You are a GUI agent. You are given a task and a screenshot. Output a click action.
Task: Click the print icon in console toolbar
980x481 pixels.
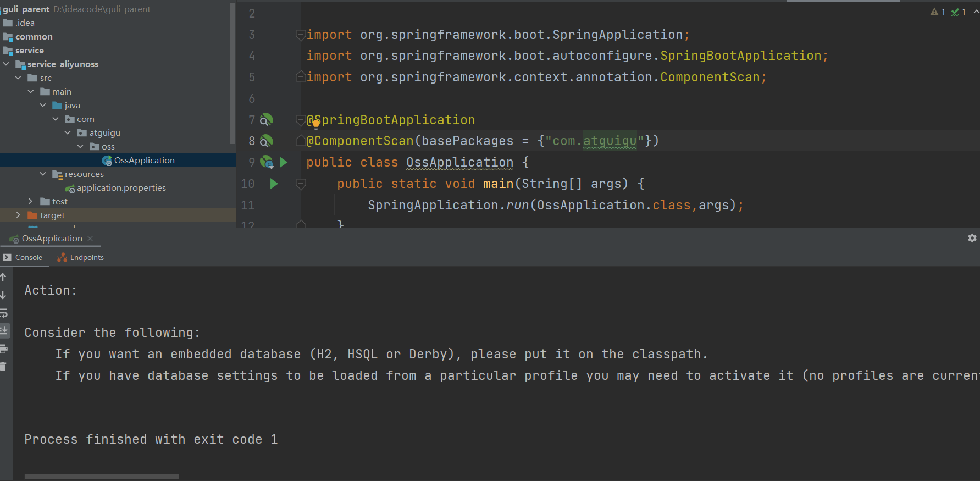(3, 349)
